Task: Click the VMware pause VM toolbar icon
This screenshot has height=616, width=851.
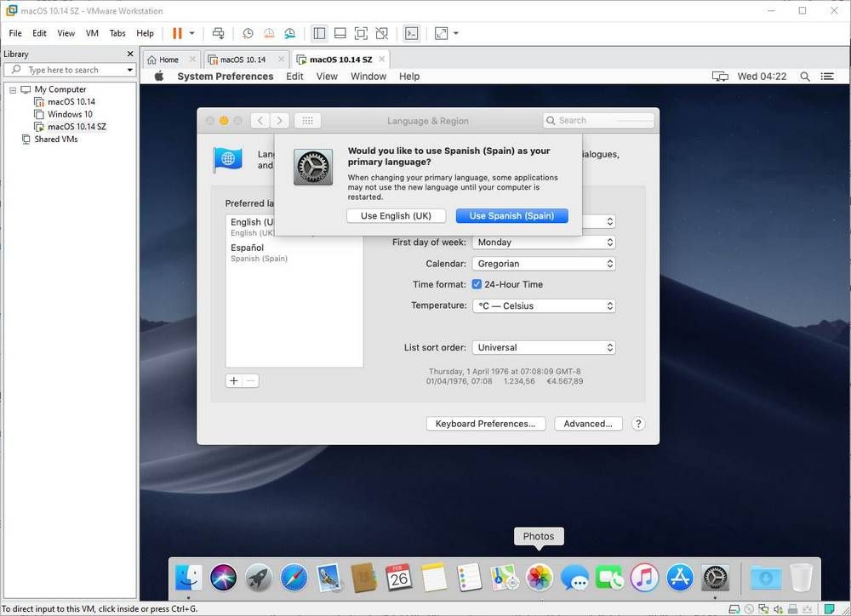Action: (x=177, y=33)
